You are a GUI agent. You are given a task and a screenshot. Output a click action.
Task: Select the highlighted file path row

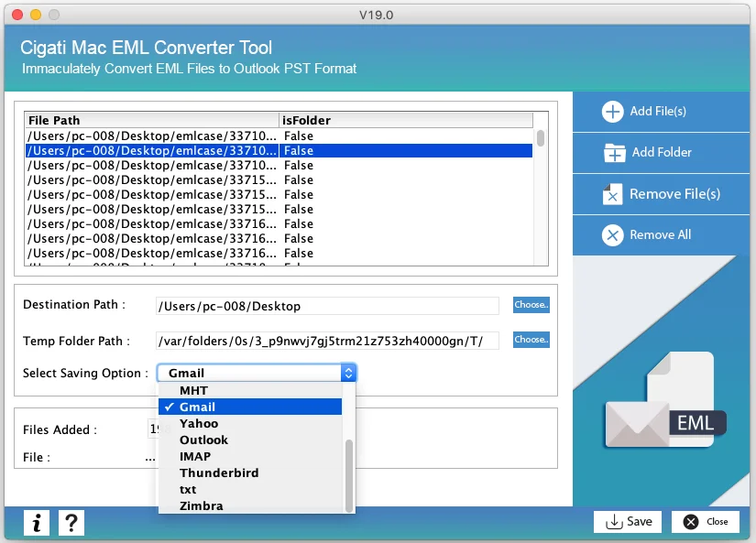pos(279,151)
